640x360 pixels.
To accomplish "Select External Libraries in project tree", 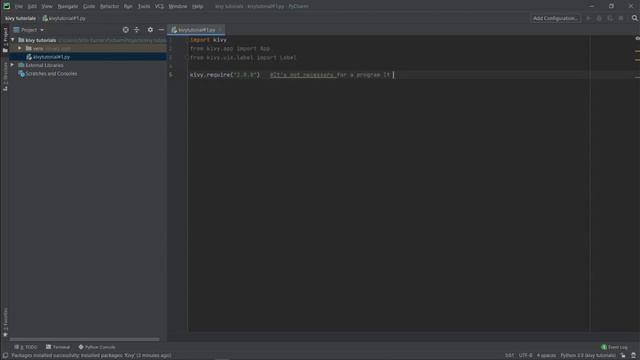I will pos(44,65).
